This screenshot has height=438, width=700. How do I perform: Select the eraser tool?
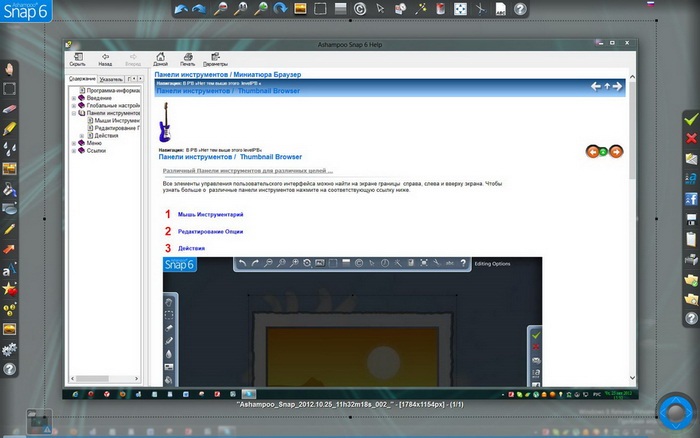(x=9, y=109)
